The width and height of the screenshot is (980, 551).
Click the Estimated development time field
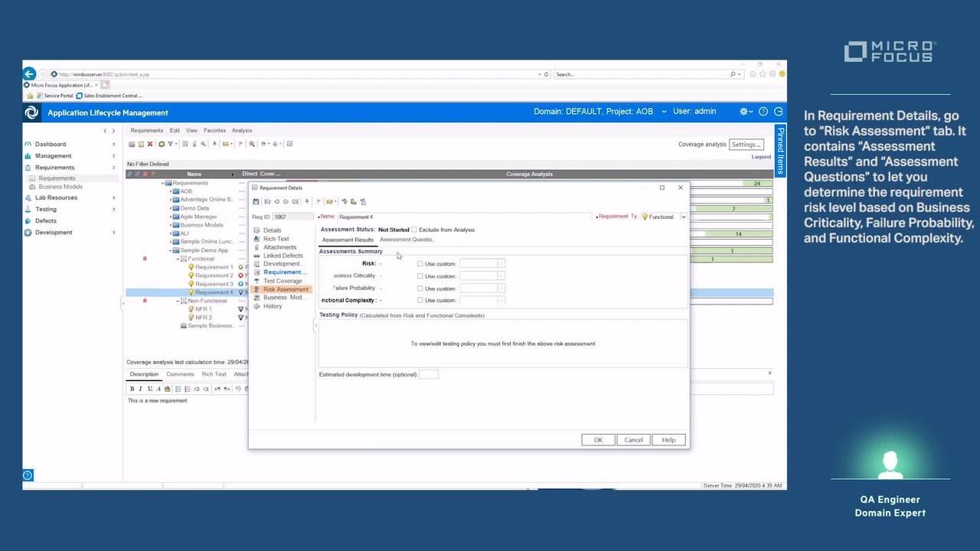click(429, 374)
